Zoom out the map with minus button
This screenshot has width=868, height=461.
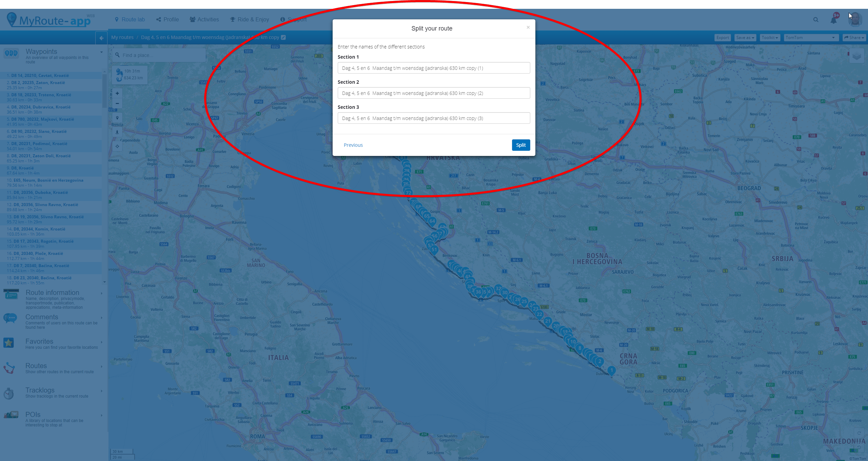coord(117,103)
